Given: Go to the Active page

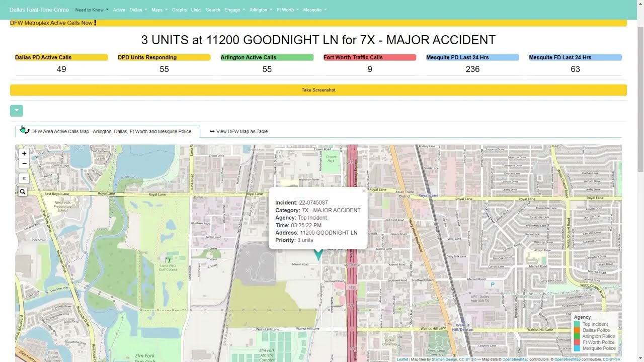Looking at the screenshot, I should coord(119,10).
